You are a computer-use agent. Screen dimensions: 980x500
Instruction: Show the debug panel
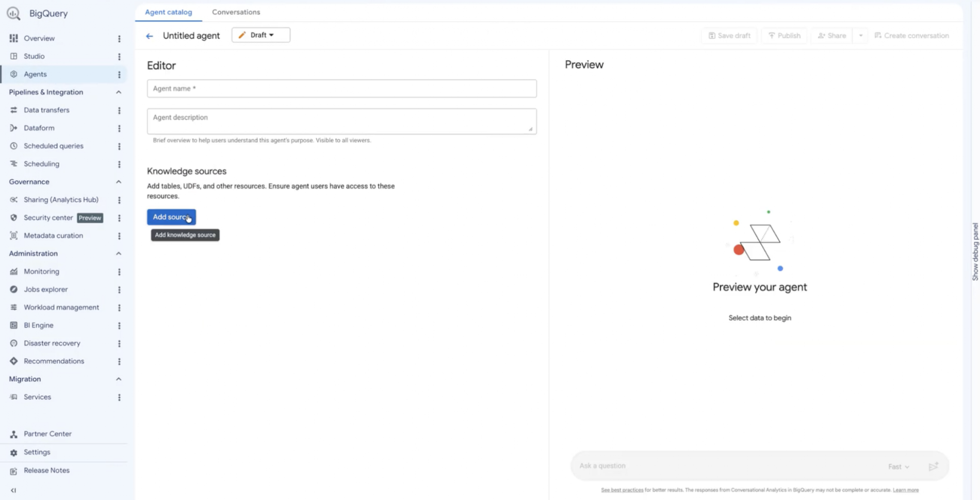click(975, 252)
